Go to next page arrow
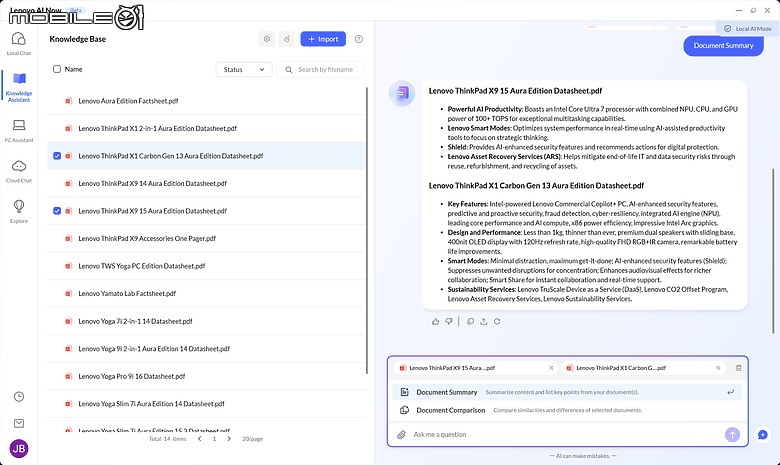Viewport: 780px width, 465px height. click(x=229, y=439)
